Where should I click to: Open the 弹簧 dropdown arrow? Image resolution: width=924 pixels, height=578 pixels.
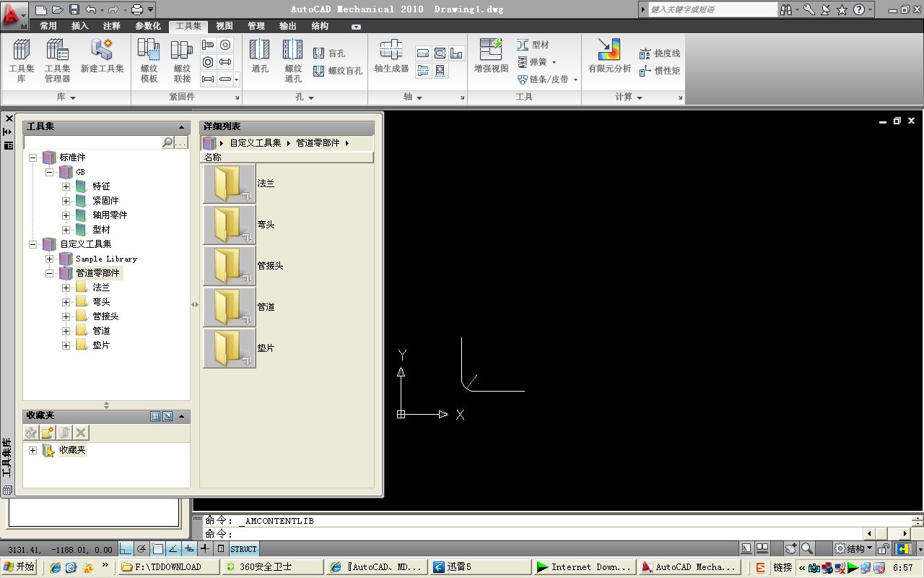tap(554, 62)
